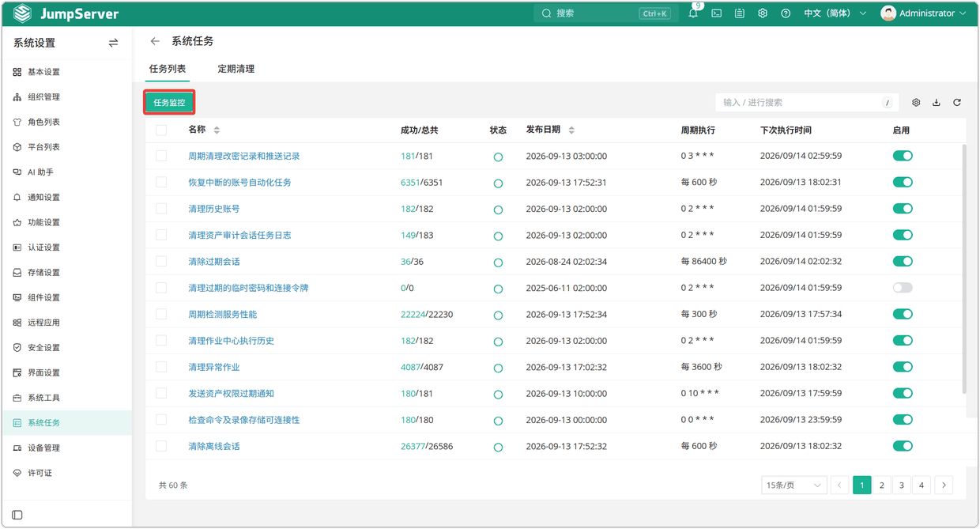Open 安全设置 in the sidebar
The width and height of the screenshot is (980, 529).
pos(43,348)
